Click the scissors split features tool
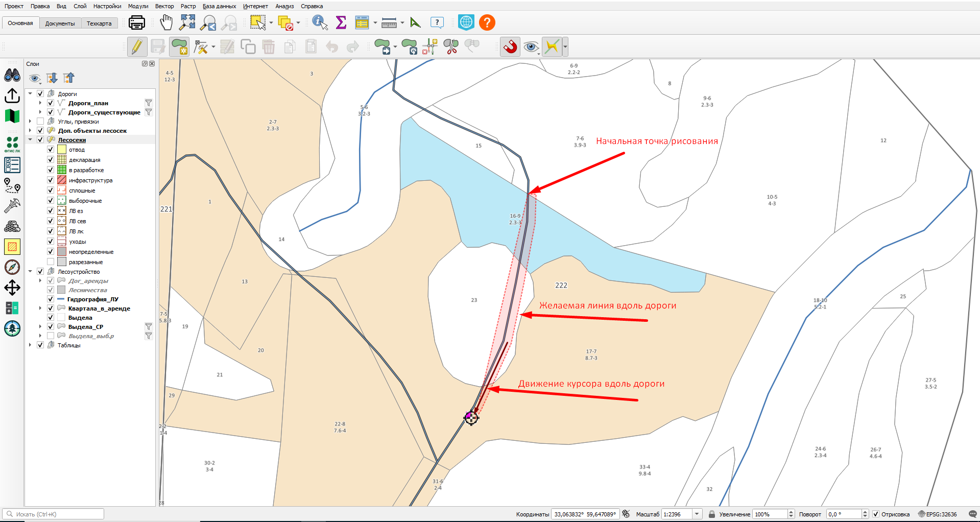Image resolution: width=980 pixels, height=522 pixels. click(451, 47)
